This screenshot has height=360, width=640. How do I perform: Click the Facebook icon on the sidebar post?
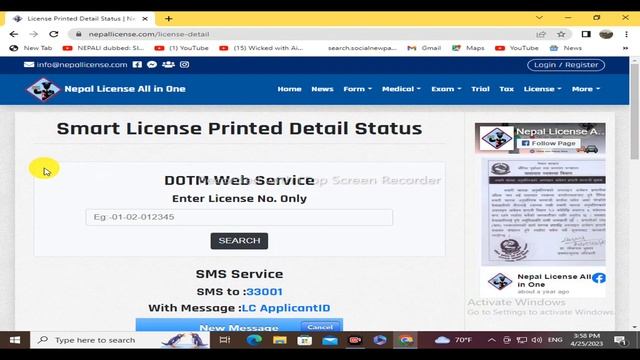pyautogui.click(x=599, y=278)
